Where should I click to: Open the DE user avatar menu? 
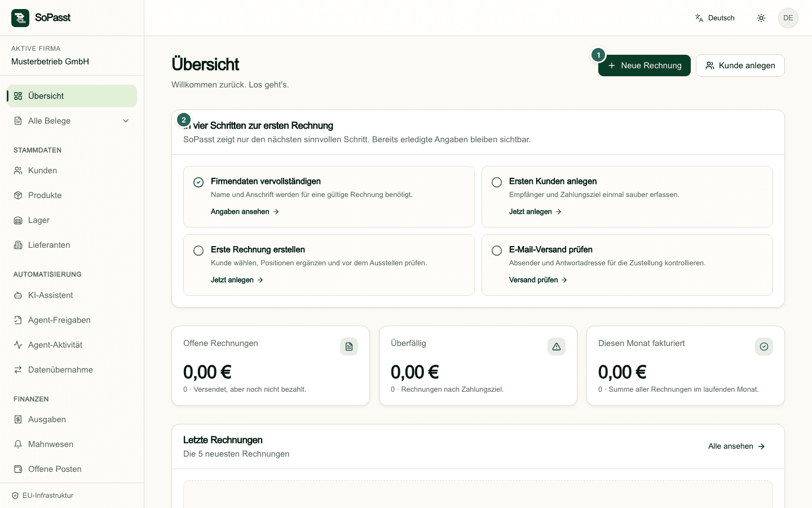point(788,18)
